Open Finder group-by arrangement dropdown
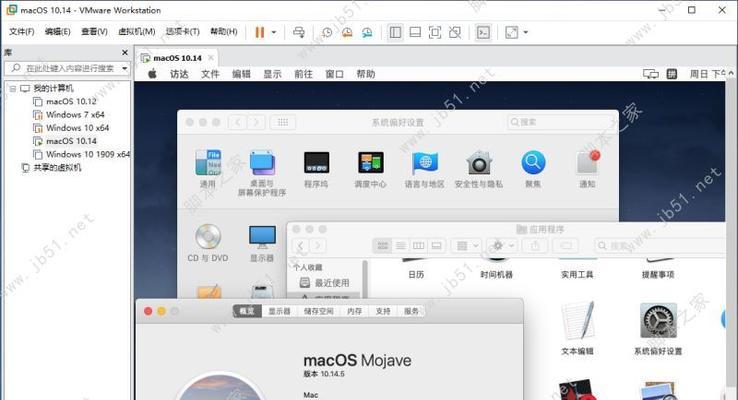This screenshot has width=738, height=400. click(466, 246)
